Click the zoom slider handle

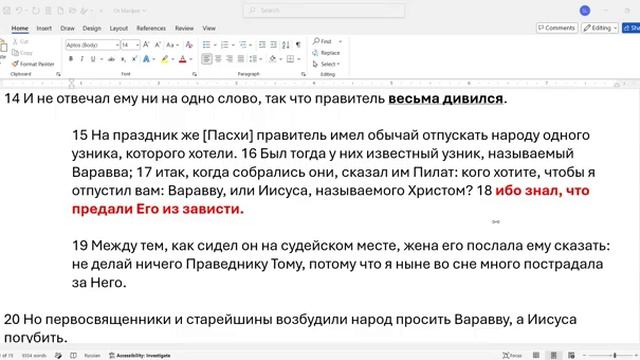pos(615,356)
